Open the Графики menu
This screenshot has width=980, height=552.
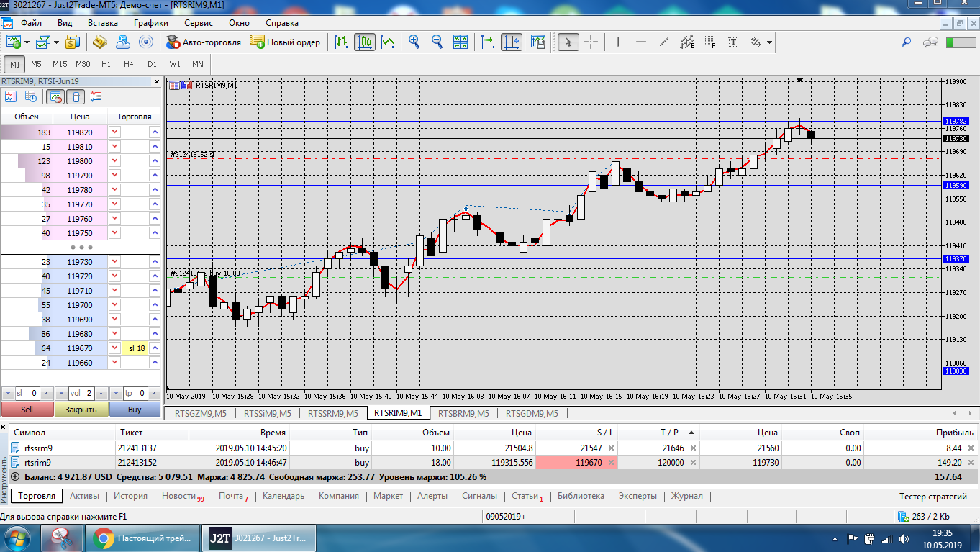coord(150,23)
